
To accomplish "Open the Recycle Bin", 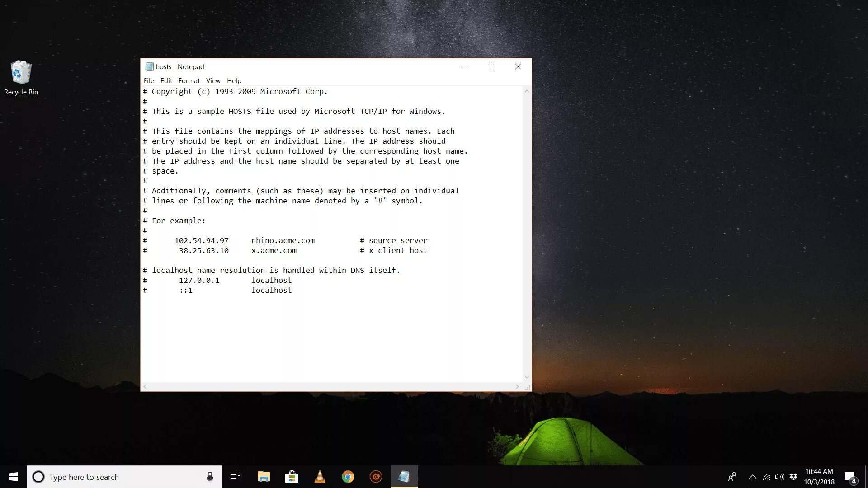I will click(20, 72).
